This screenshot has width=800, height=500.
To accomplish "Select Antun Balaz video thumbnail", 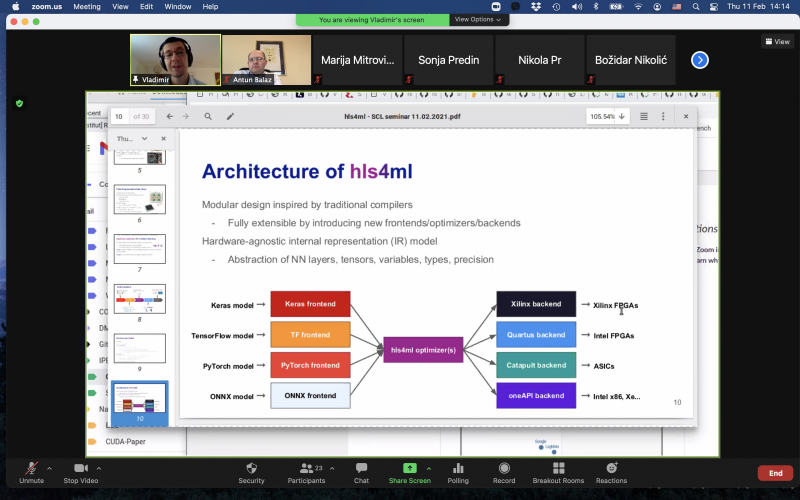I will click(266, 60).
